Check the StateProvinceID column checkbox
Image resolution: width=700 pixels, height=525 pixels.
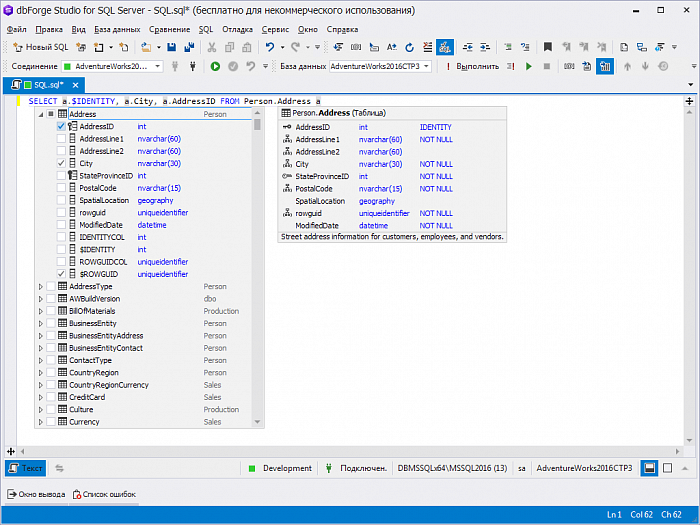[x=61, y=175]
